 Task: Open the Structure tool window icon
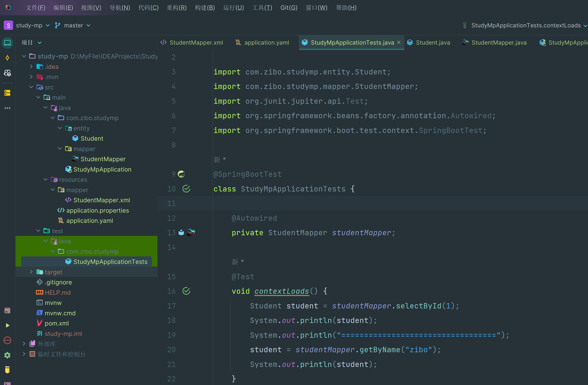pos(7,93)
